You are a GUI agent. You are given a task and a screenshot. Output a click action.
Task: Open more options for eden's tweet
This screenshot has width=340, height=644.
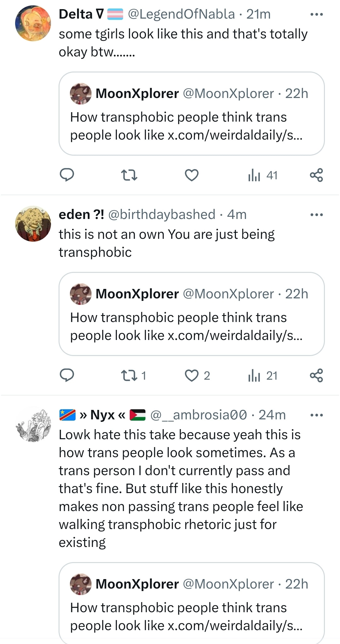(316, 215)
